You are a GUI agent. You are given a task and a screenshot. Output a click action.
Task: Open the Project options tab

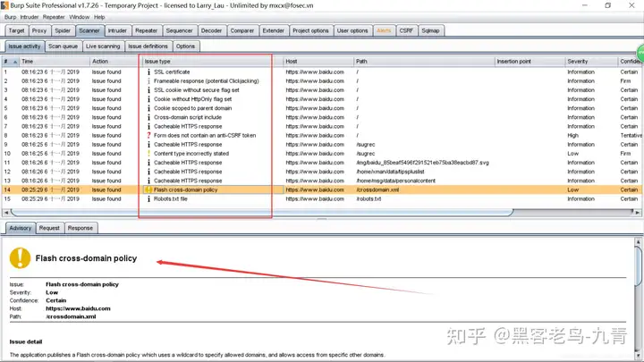point(310,30)
